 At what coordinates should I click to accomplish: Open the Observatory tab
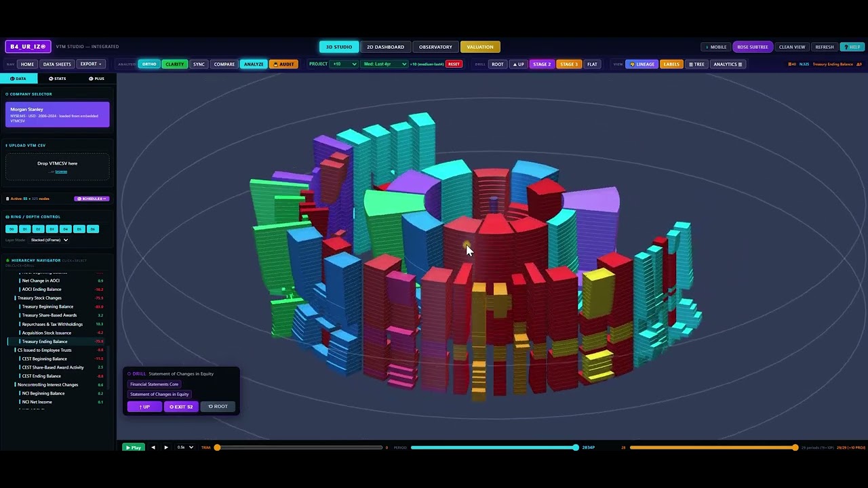(435, 47)
